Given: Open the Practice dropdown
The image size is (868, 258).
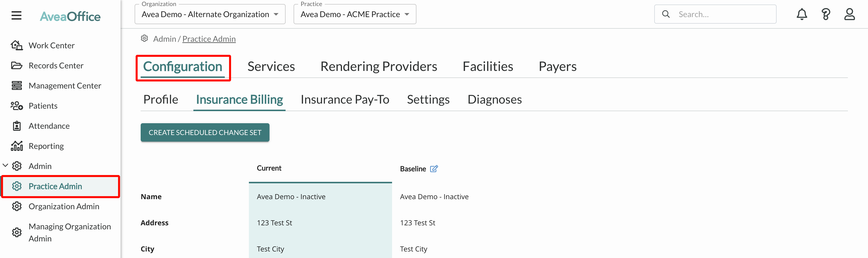Looking at the screenshot, I should pyautogui.click(x=355, y=14).
